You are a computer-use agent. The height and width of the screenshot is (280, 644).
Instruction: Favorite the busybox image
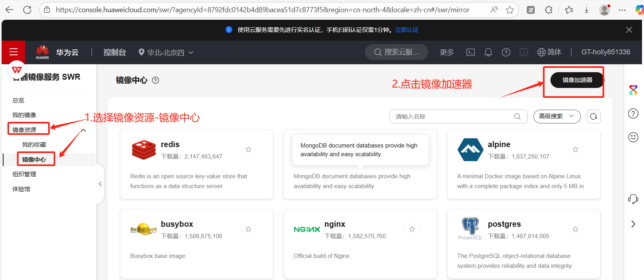[x=248, y=229]
